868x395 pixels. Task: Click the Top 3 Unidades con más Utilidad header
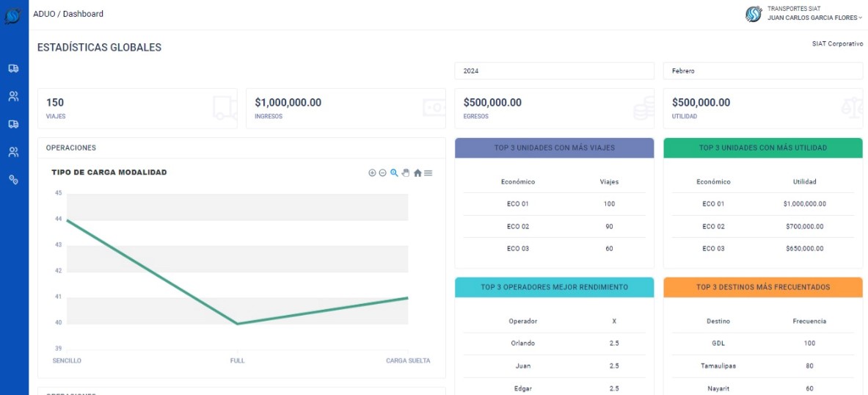point(763,148)
